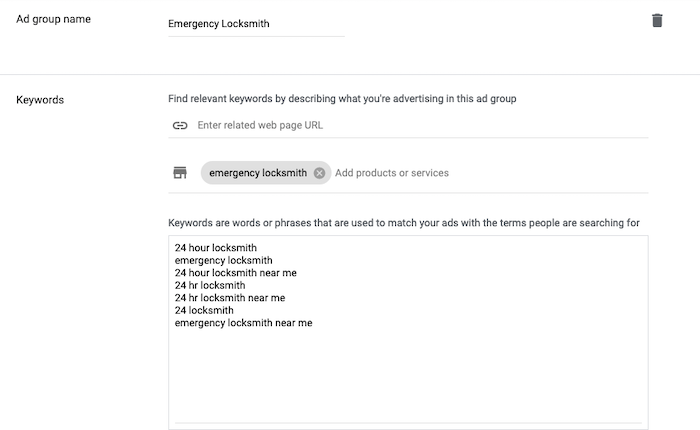This screenshot has width=700, height=430.
Task: Select '24 hr locksmith near me' line
Action: (229, 298)
